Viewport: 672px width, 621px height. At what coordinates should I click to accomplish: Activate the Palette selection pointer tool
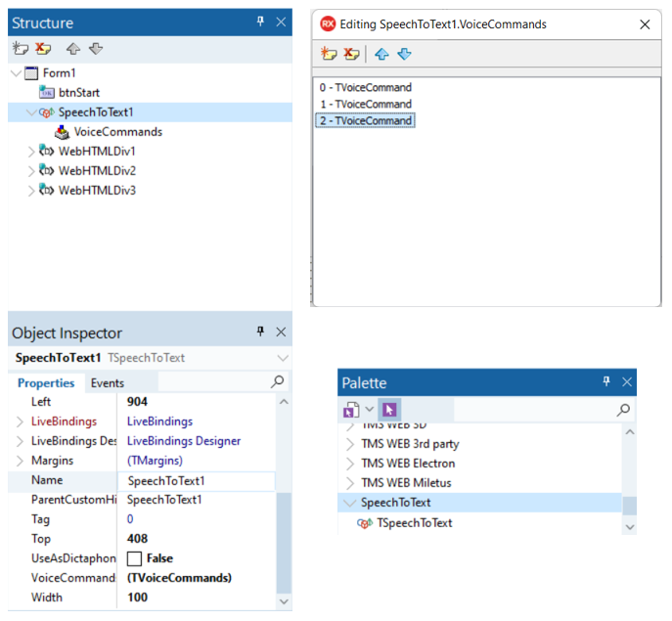tap(389, 410)
